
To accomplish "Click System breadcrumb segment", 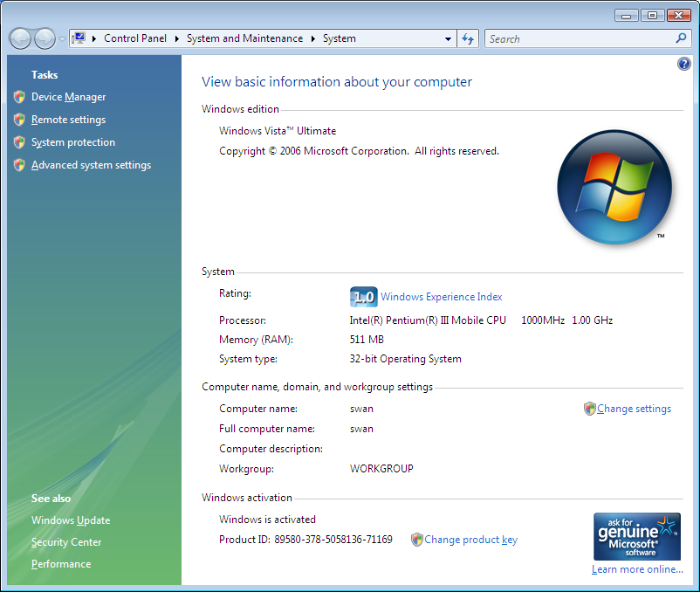I will 340,38.
